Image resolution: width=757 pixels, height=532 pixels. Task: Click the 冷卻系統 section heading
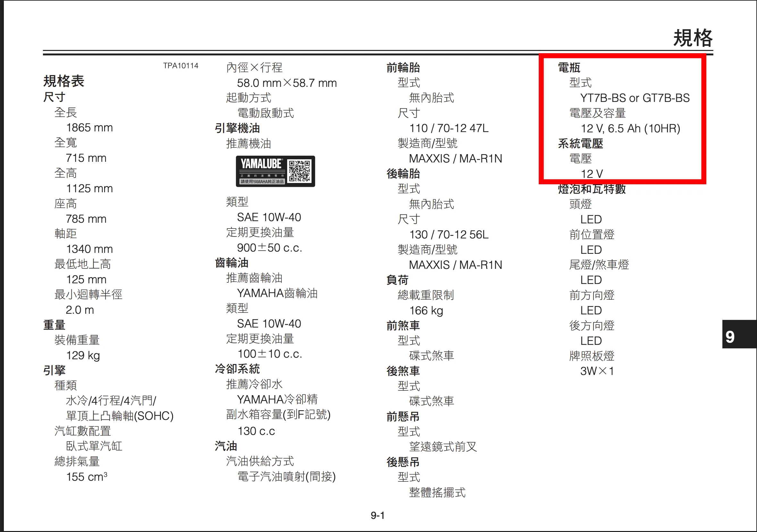click(237, 369)
